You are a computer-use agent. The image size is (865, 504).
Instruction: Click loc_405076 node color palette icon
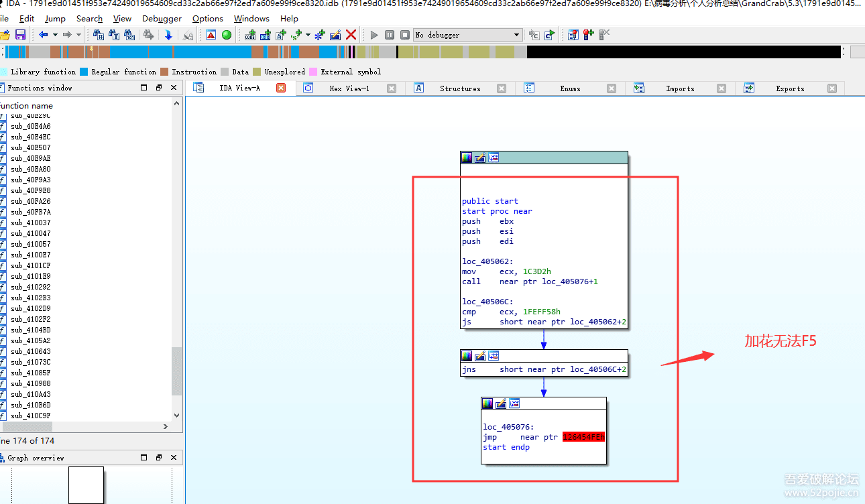[x=487, y=403]
